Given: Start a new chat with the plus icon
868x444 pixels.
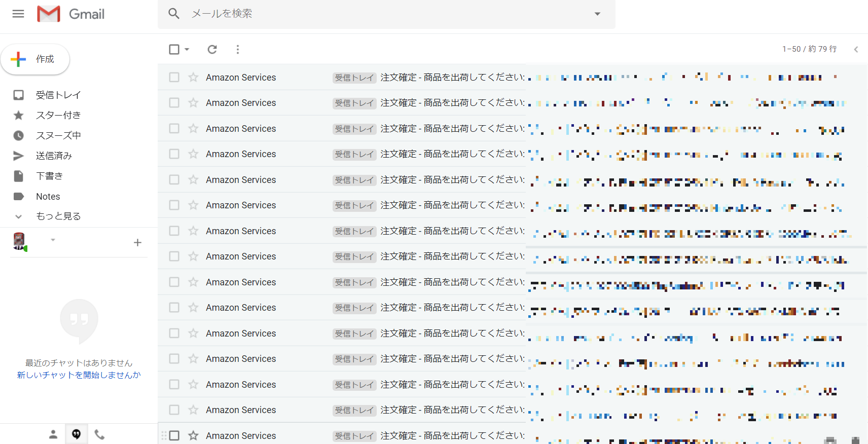Looking at the screenshot, I should 137,242.
